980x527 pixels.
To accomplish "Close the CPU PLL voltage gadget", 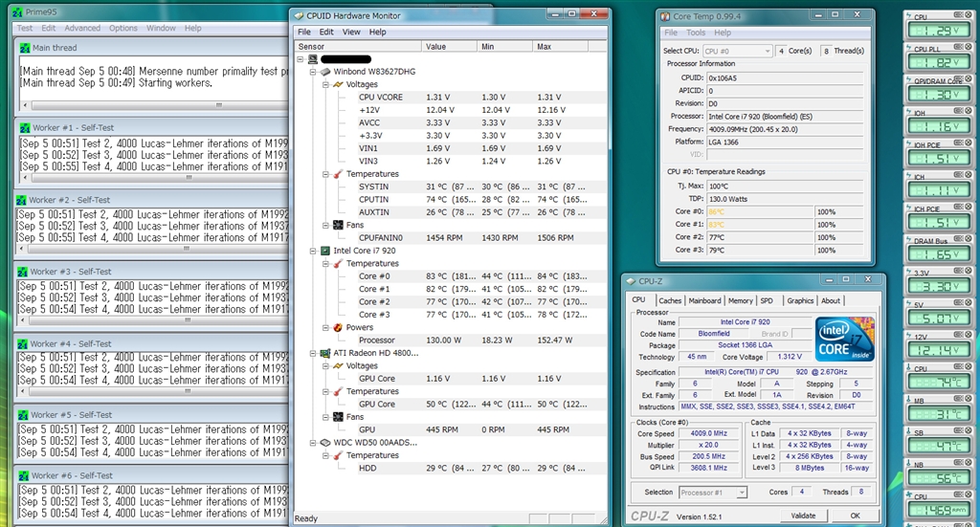I will (970, 45).
